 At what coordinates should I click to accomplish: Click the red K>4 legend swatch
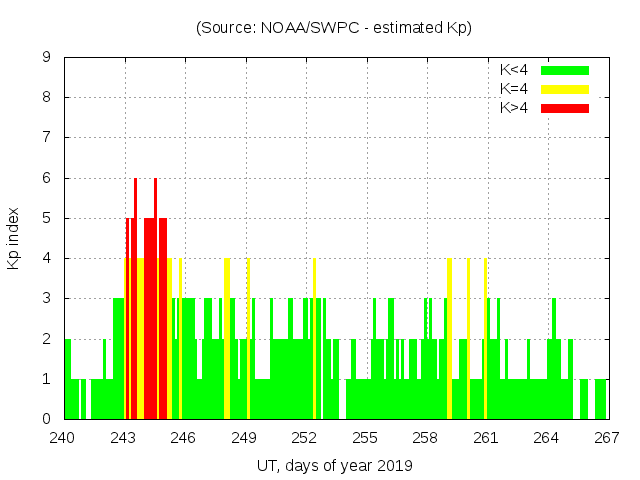565,107
